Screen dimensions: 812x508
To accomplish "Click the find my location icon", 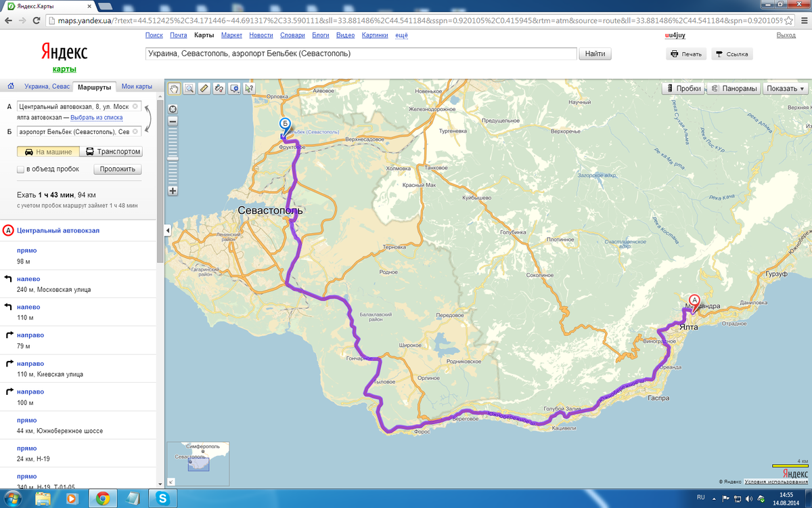I will [173, 109].
